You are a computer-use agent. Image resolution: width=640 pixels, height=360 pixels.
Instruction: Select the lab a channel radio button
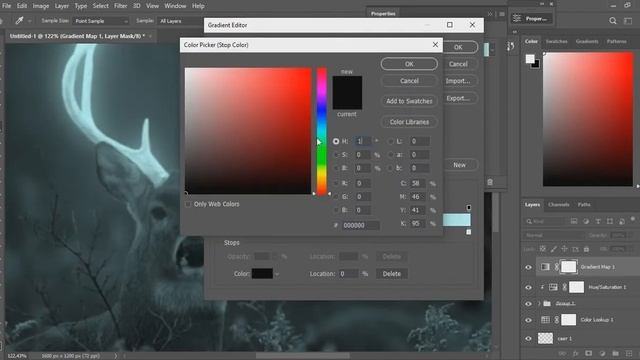[391, 155]
